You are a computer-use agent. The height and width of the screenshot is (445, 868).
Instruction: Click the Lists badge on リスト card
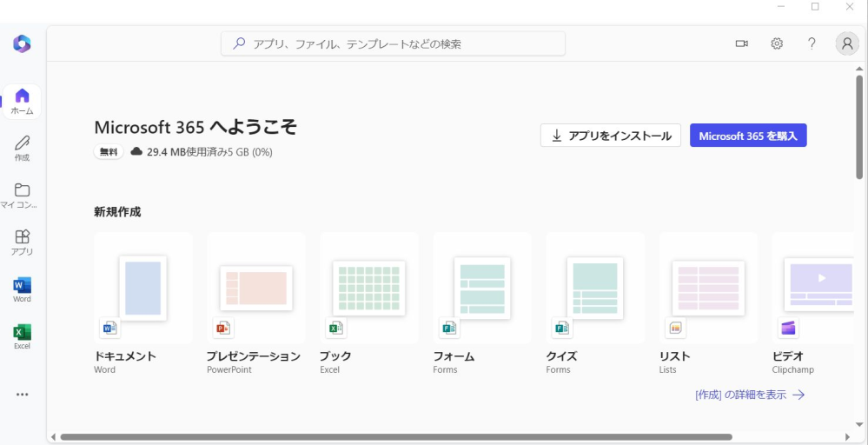675,329
